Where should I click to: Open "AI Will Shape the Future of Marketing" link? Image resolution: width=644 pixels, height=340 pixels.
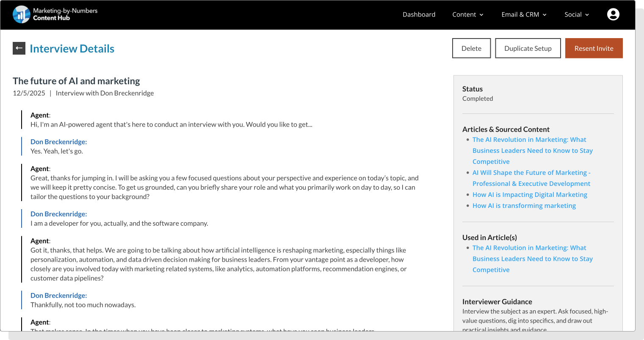[x=531, y=173]
